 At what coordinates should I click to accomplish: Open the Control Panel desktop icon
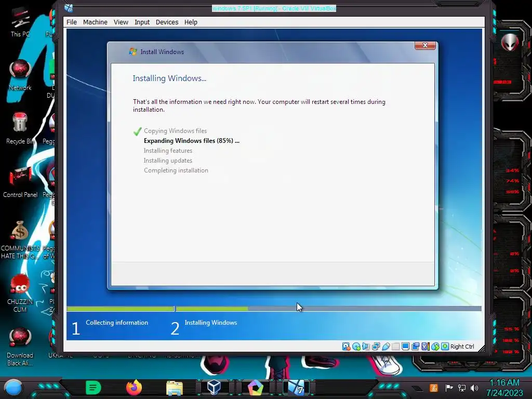[x=20, y=182]
